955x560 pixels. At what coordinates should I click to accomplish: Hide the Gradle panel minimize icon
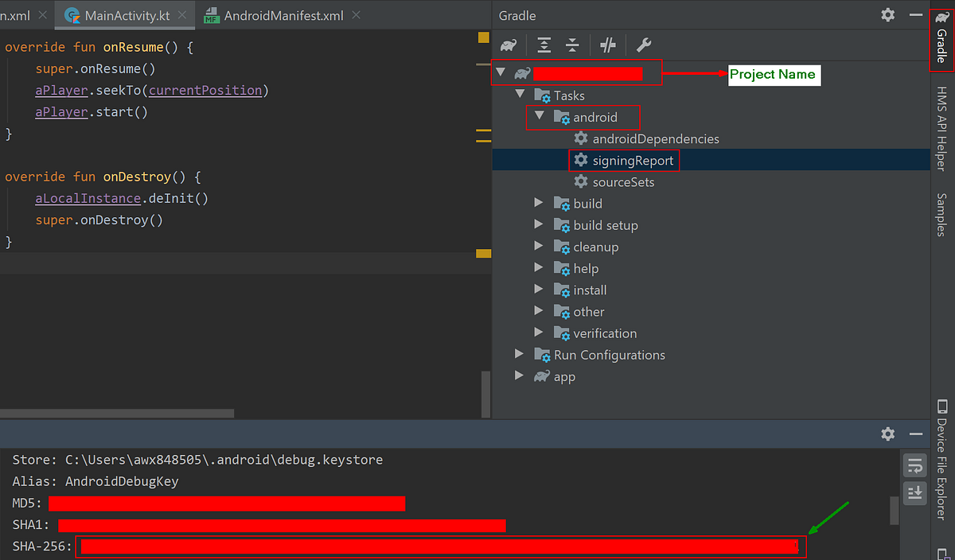click(x=917, y=15)
